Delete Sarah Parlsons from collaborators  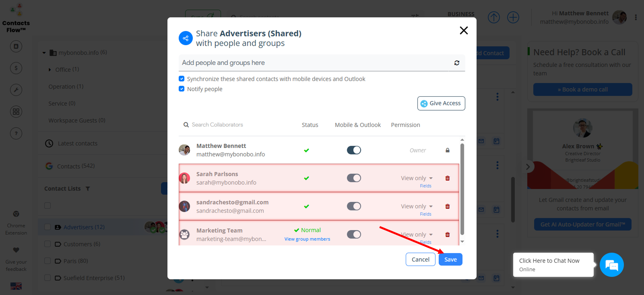tap(447, 178)
